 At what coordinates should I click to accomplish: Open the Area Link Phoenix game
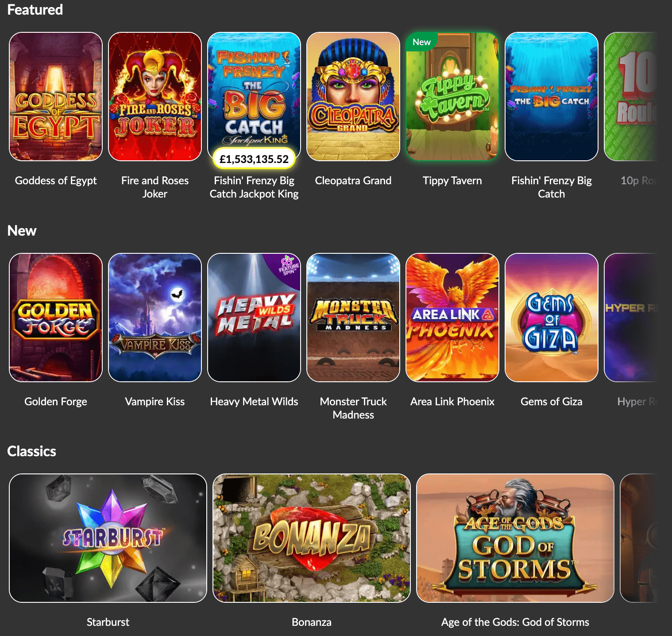[452, 318]
